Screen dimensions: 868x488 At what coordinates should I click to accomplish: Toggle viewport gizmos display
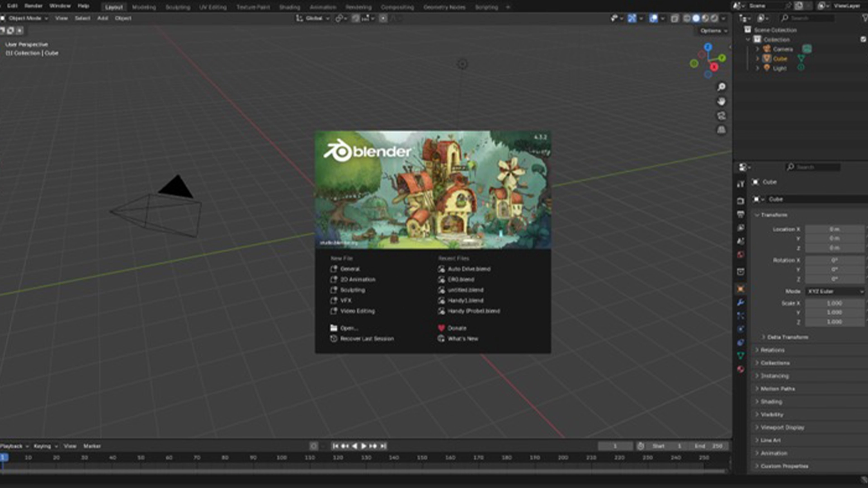pos(632,18)
